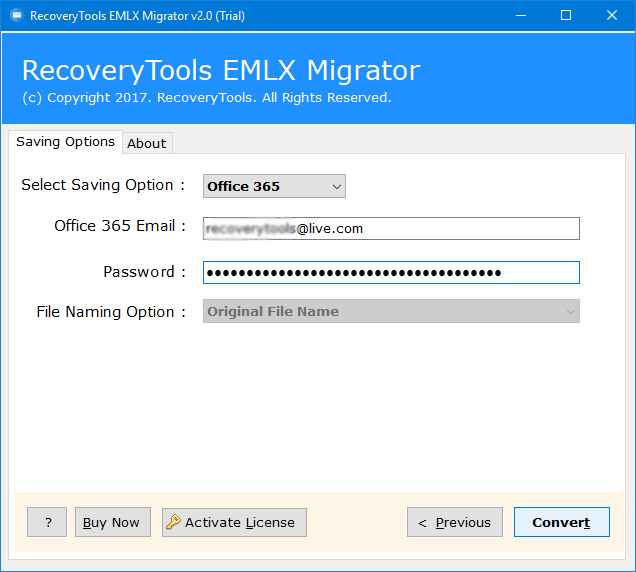The height and width of the screenshot is (572, 636).
Task: Focus the Password input field
Action: [x=391, y=272]
